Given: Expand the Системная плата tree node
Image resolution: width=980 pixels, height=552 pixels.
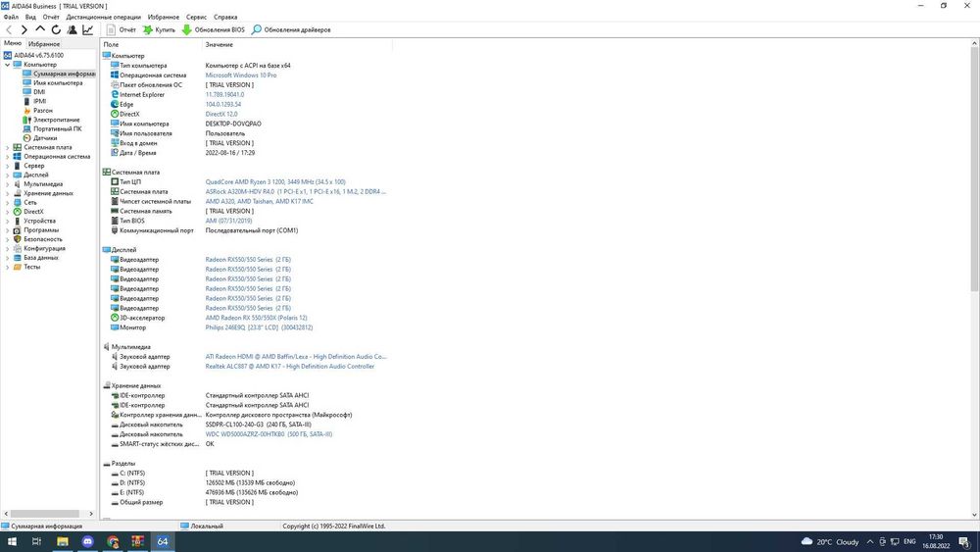Looking at the screenshot, I should coord(8,147).
